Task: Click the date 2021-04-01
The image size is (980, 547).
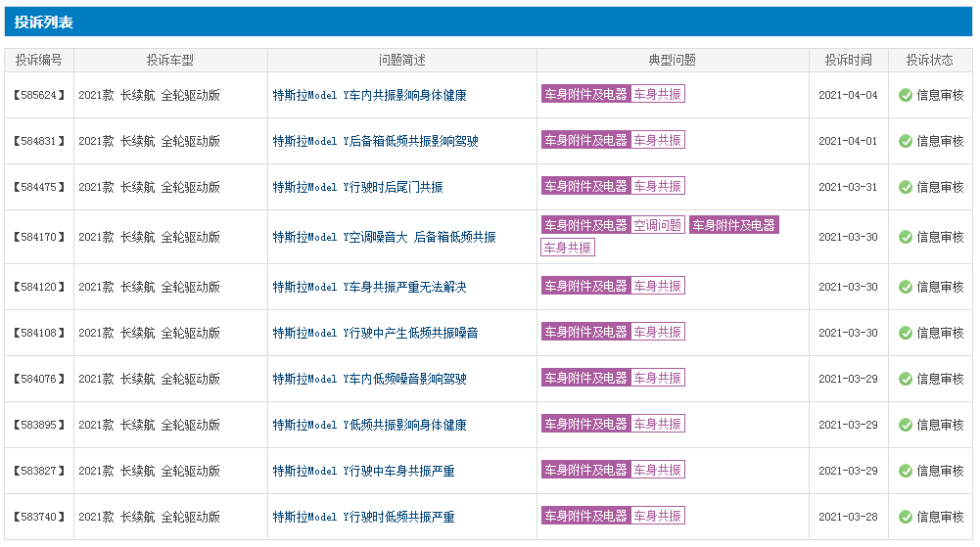Action: point(848,141)
